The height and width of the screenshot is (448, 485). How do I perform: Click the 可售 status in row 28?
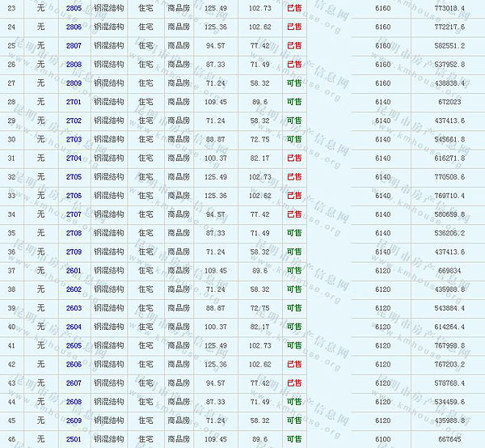294,102
